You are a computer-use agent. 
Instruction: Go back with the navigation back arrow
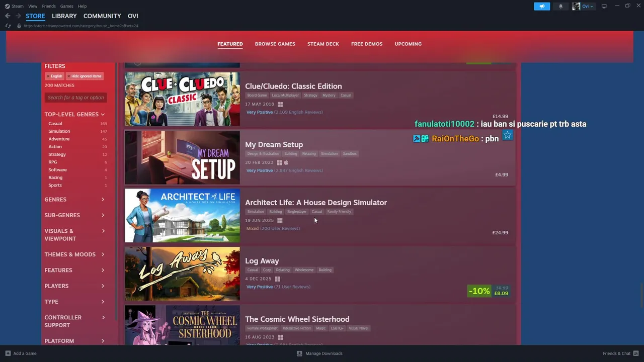click(x=8, y=16)
